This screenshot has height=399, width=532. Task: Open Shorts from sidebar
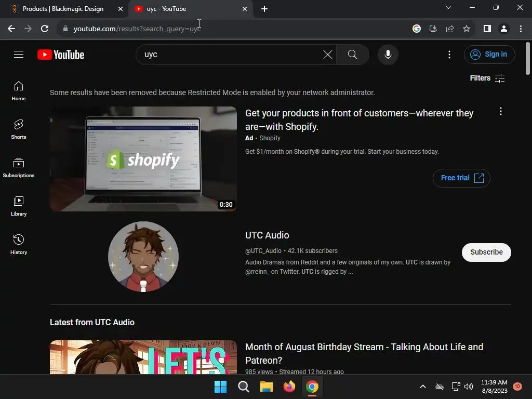click(19, 129)
